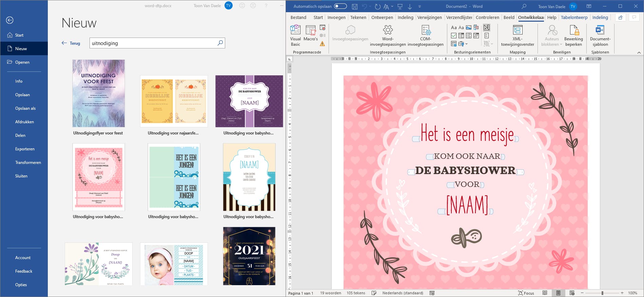Open COM-invoegtoepassingen dialog
644x297 pixels.
[426, 30]
